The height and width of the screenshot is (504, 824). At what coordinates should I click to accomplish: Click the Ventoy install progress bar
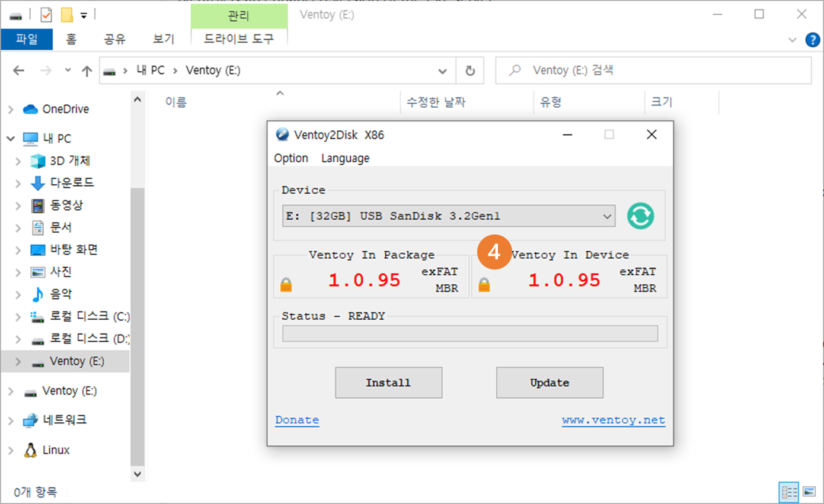click(x=470, y=333)
